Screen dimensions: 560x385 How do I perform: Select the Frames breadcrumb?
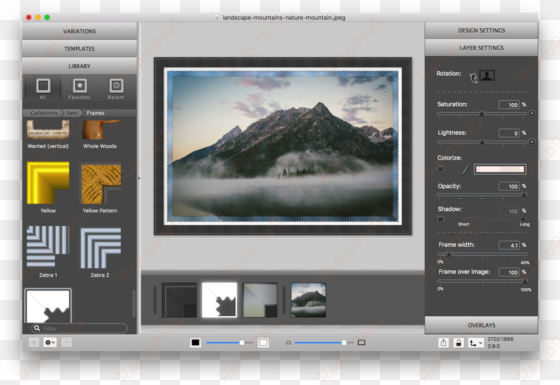(95, 113)
